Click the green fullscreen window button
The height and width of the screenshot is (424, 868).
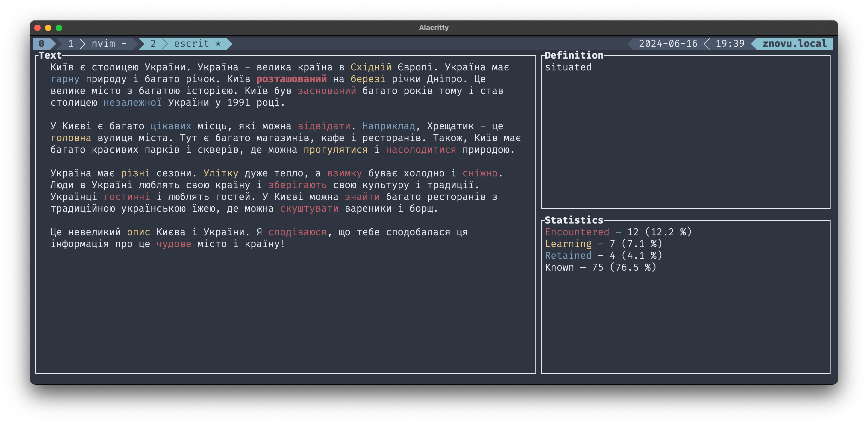pos(59,28)
